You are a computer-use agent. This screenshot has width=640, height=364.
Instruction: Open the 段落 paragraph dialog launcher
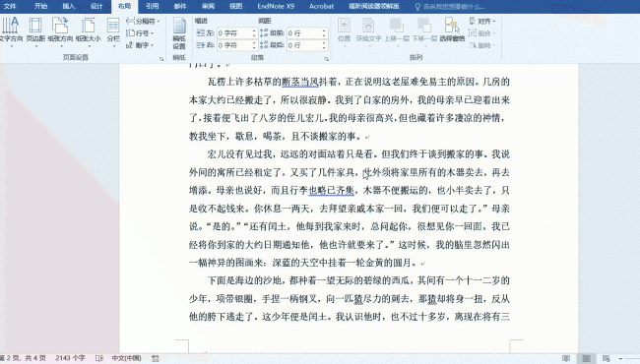(x=327, y=59)
